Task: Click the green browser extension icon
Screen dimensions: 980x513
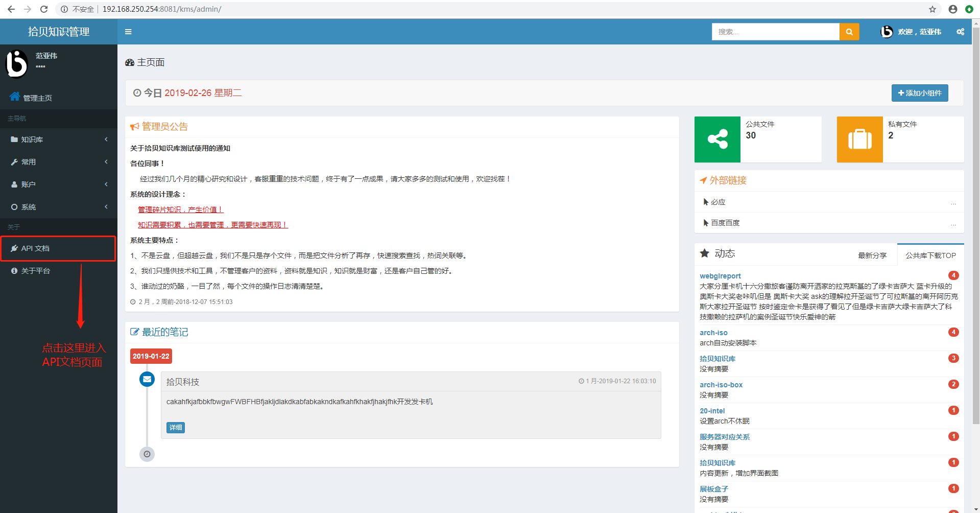Action: 969,9
